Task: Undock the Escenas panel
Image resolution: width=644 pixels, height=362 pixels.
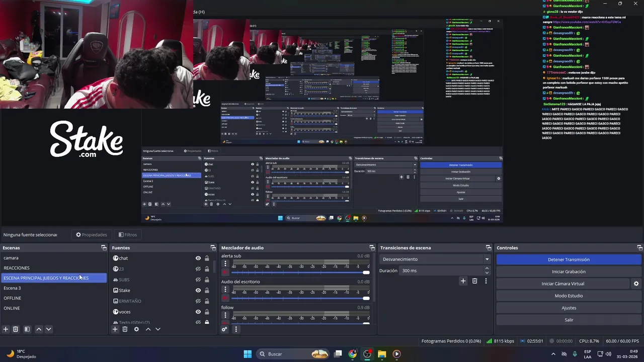Action: click(104, 248)
